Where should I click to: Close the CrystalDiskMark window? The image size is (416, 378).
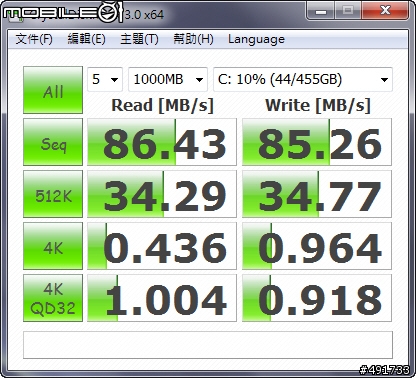385,11
